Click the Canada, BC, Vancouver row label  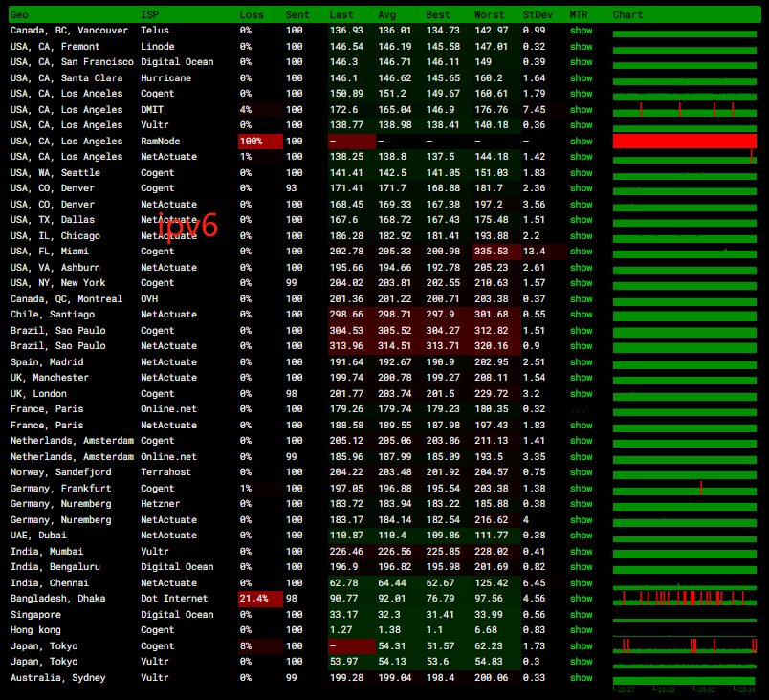(x=69, y=31)
